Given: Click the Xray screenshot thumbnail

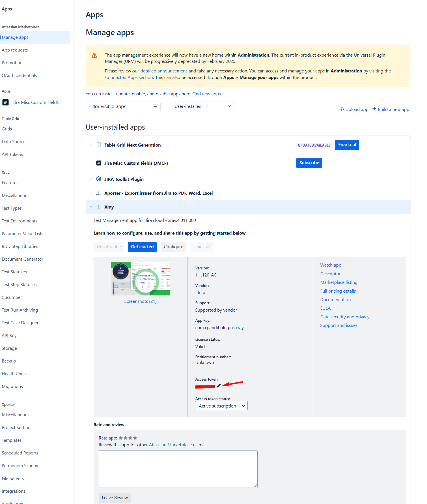Looking at the screenshot, I should (x=140, y=278).
